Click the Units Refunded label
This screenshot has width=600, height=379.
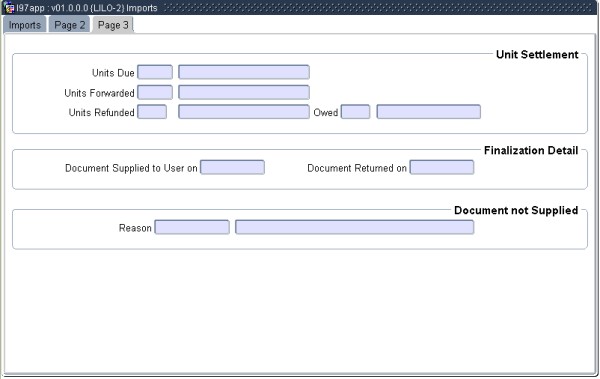click(x=101, y=113)
